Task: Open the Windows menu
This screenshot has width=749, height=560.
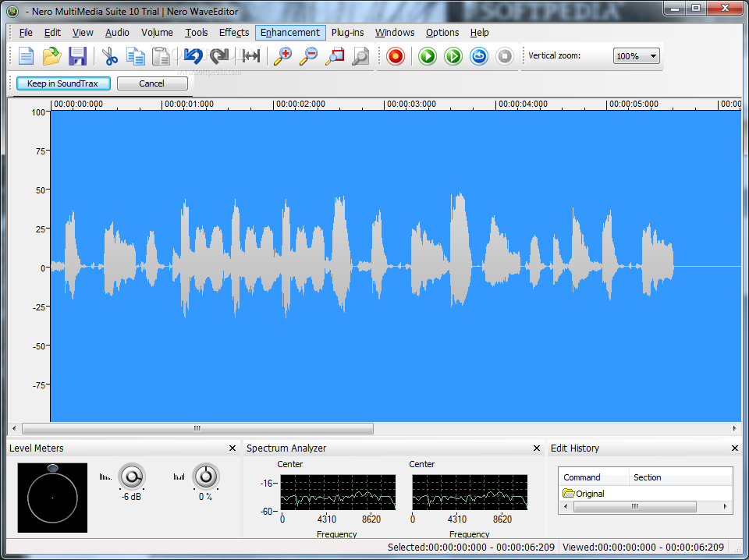Action: (x=395, y=33)
